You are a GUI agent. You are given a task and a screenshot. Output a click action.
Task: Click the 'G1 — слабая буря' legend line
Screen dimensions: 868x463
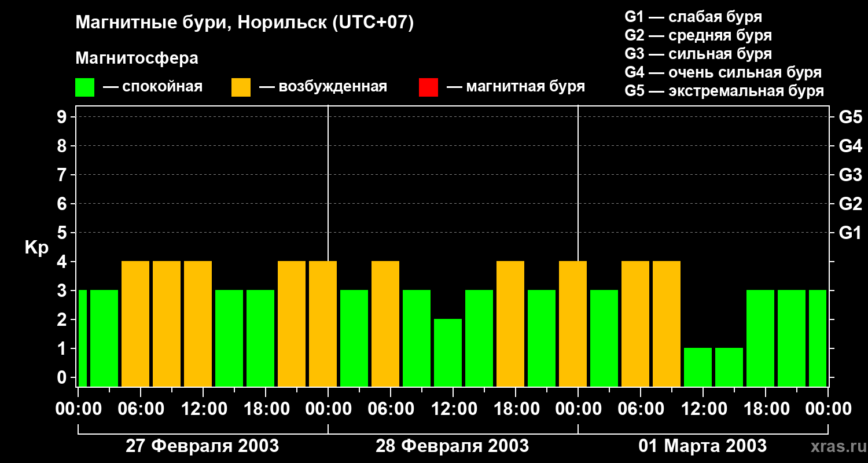(x=693, y=17)
